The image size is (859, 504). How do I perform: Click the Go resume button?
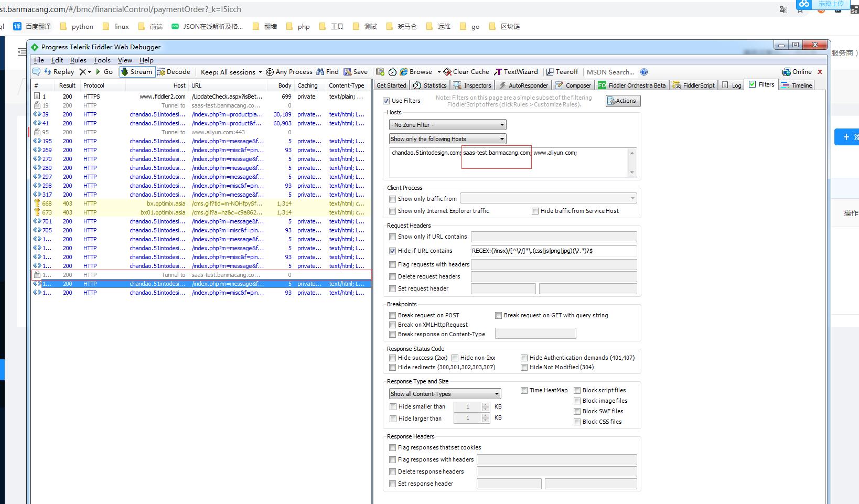[x=104, y=72]
